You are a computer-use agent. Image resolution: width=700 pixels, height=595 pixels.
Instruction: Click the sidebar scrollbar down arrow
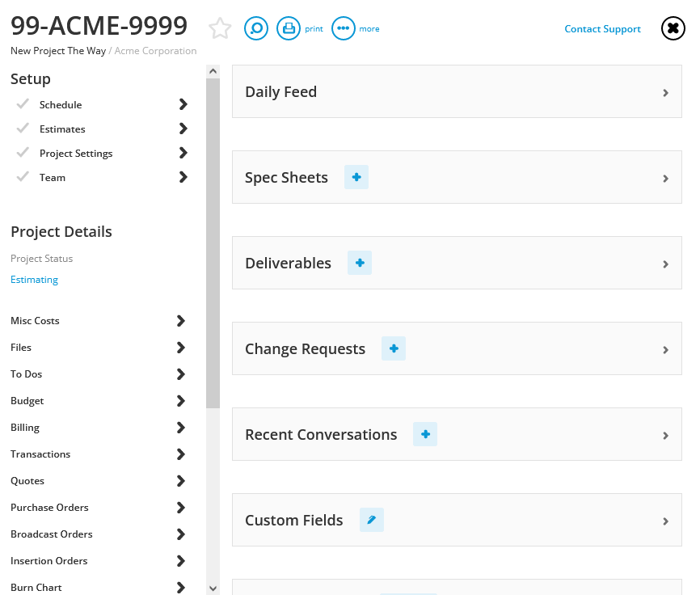click(x=213, y=588)
